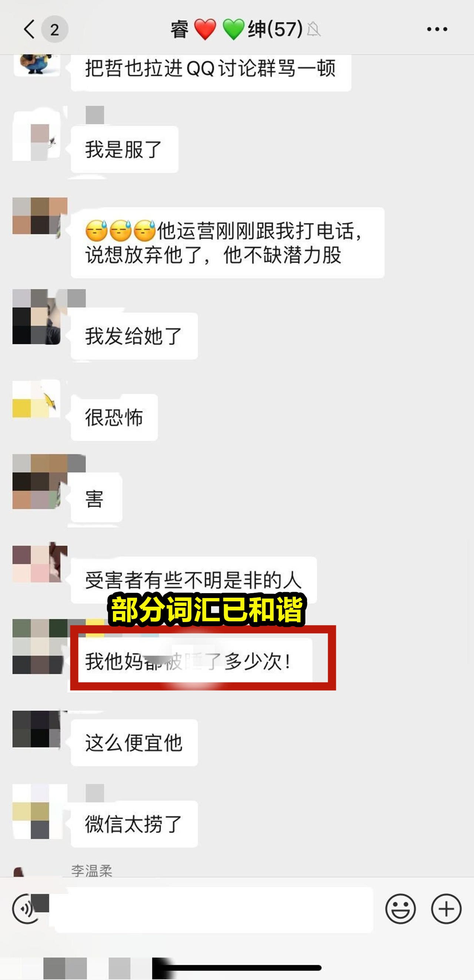Tap the muted bell icon in title
This screenshot has height=980, width=474.
314,29
